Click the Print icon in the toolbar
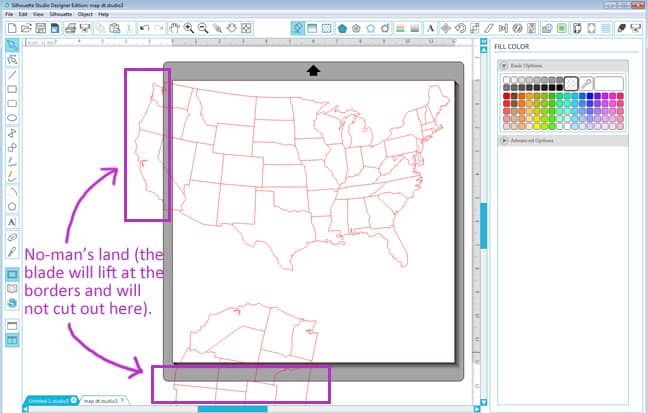 tap(71, 28)
